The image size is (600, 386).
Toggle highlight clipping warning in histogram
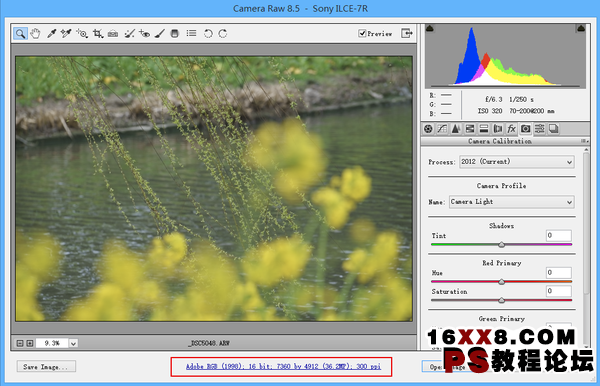[x=581, y=28]
